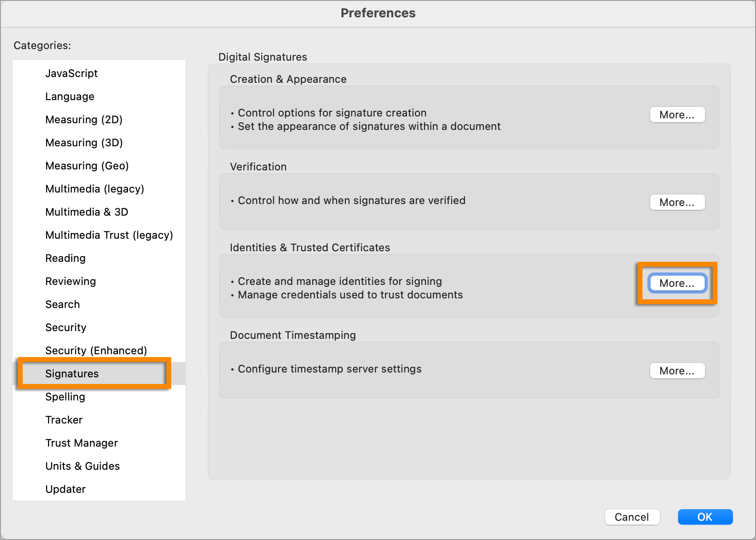Select Multimedia (legacy) category
This screenshot has height=540, width=756.
click(x=94, y=189)
